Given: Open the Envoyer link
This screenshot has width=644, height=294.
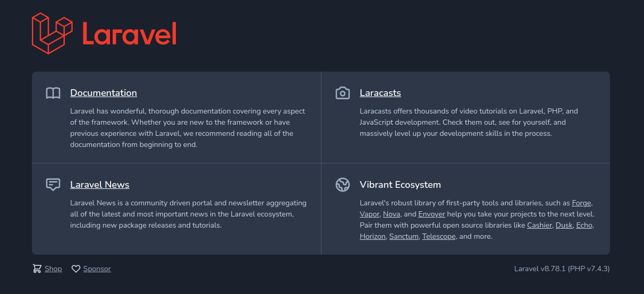Looking at the screenshot, I should click(431, 214).
